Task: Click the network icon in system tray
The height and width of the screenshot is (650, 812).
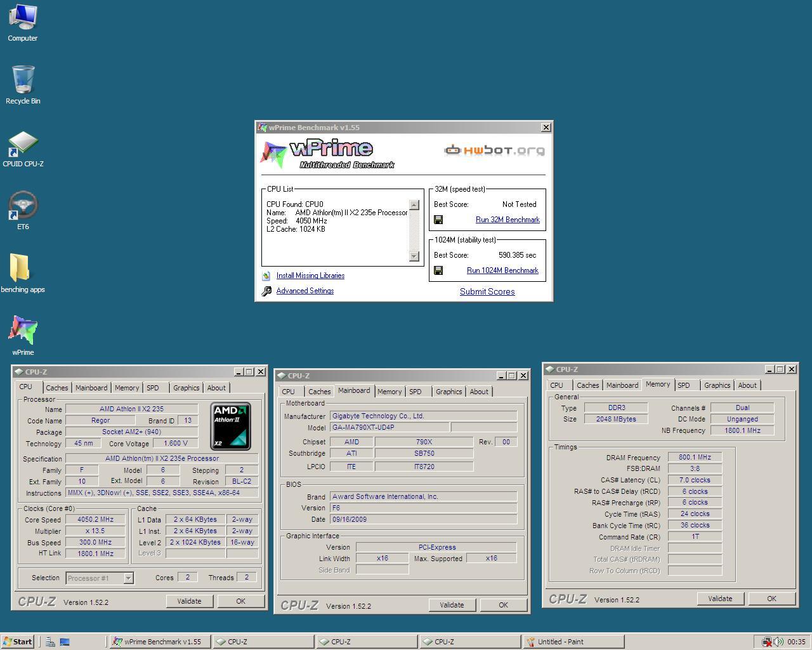Action: [767, 642]
